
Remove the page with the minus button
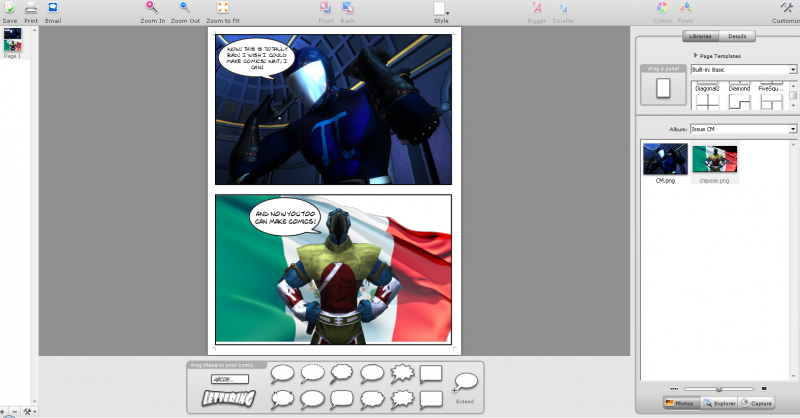(15, 412)
